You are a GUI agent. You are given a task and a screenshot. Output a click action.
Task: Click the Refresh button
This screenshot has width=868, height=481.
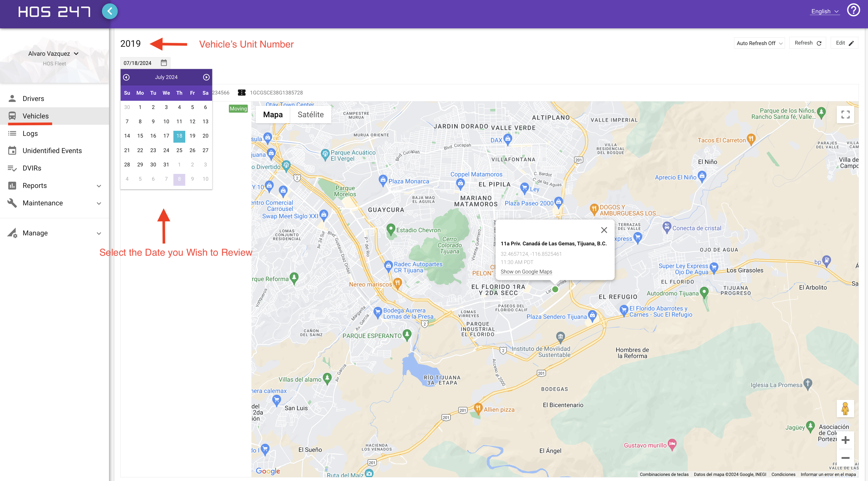click(808, 43)
